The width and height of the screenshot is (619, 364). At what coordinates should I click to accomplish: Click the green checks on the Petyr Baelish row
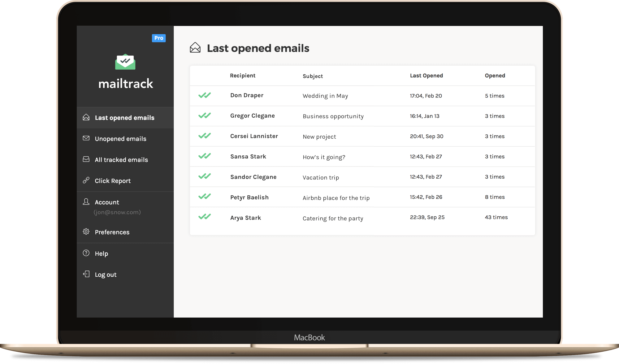[205, 197]
